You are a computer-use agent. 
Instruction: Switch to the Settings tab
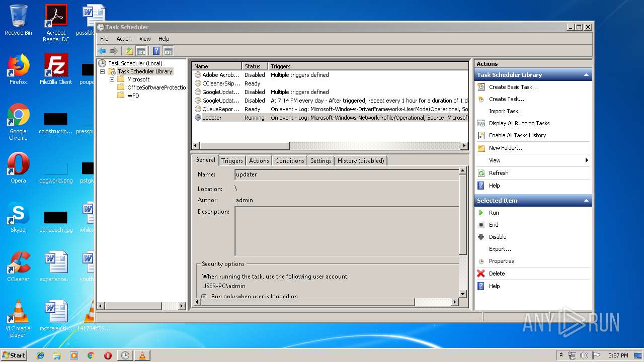(320, 161)
